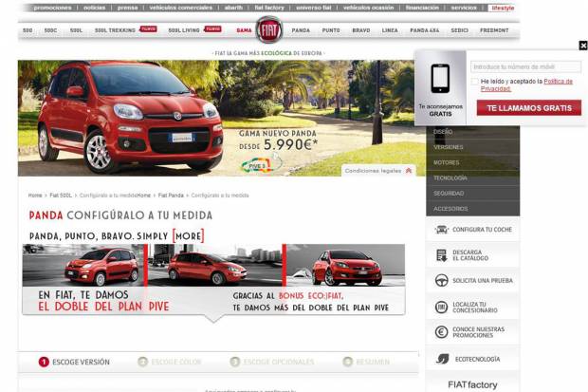The image size is (588, 392).
Task: Open the promociones top menu
Action: coord(52,8)
